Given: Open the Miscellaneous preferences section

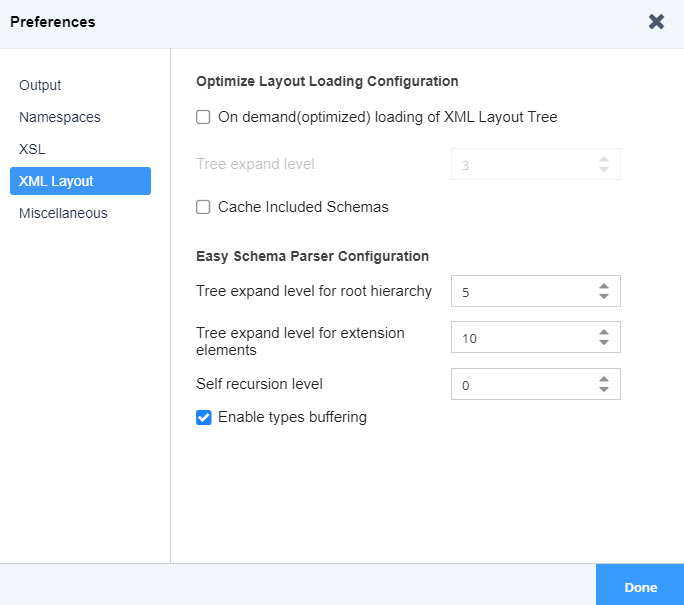Looking at the screenshot, I should point(63,213).
